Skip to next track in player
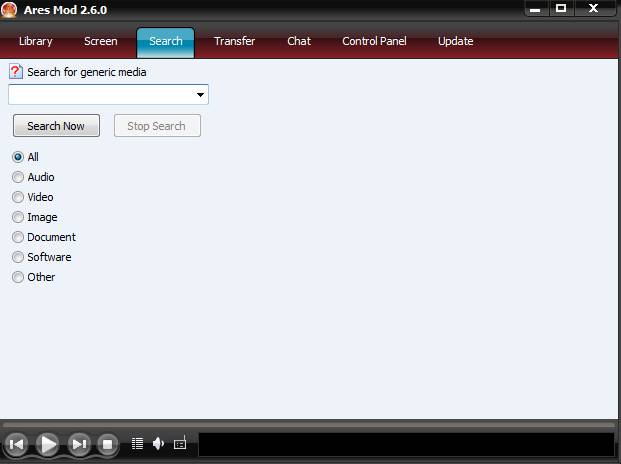Screen dimensions: 621x464 click(79, 444)
